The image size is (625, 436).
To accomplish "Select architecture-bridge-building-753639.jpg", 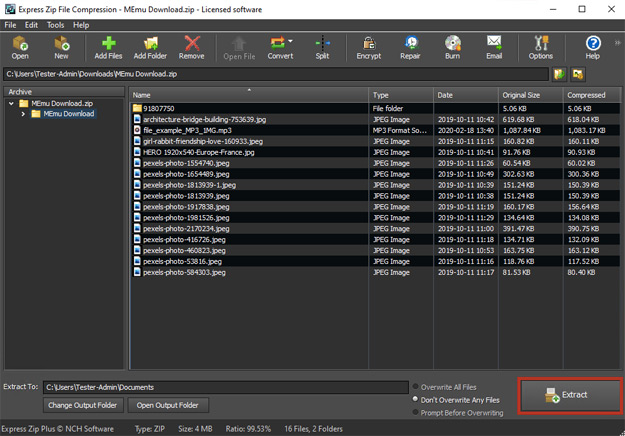I will (375, 120).
